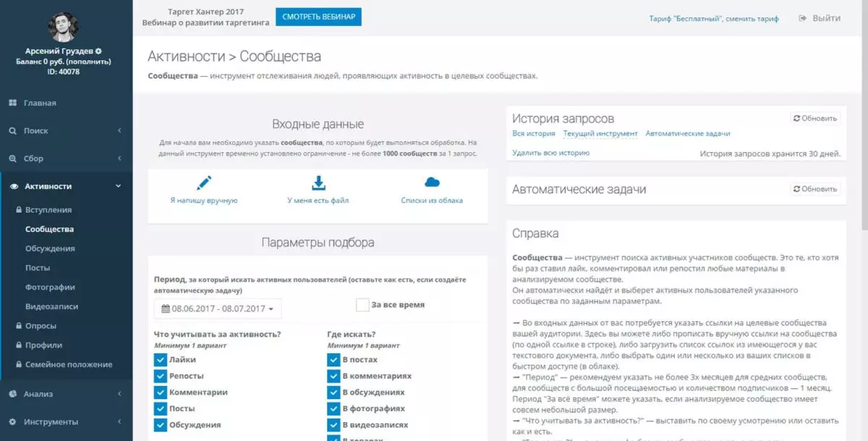Uncheck the Комментарии activity checkbox

click(161, 392)
